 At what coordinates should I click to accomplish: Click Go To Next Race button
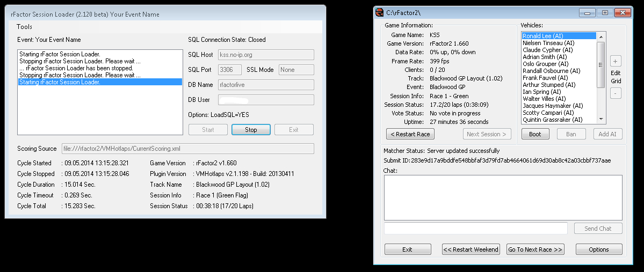point(535,249)
